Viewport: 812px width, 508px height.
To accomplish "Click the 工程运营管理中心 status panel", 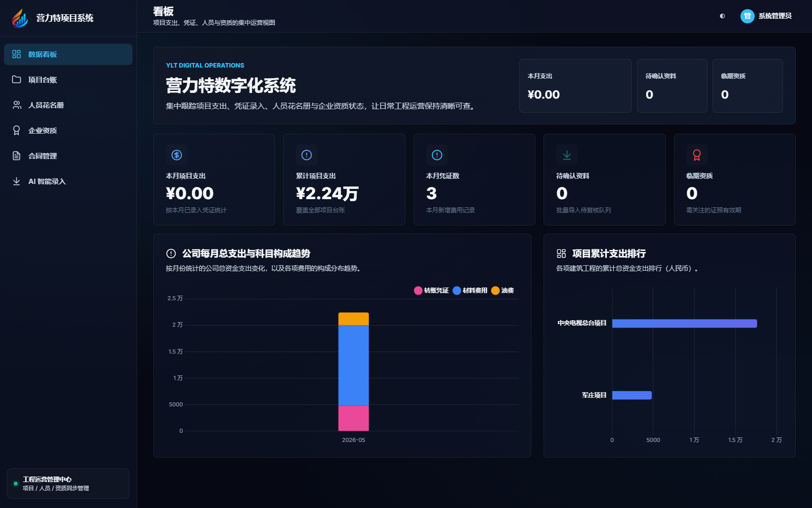I will [68, 484].
